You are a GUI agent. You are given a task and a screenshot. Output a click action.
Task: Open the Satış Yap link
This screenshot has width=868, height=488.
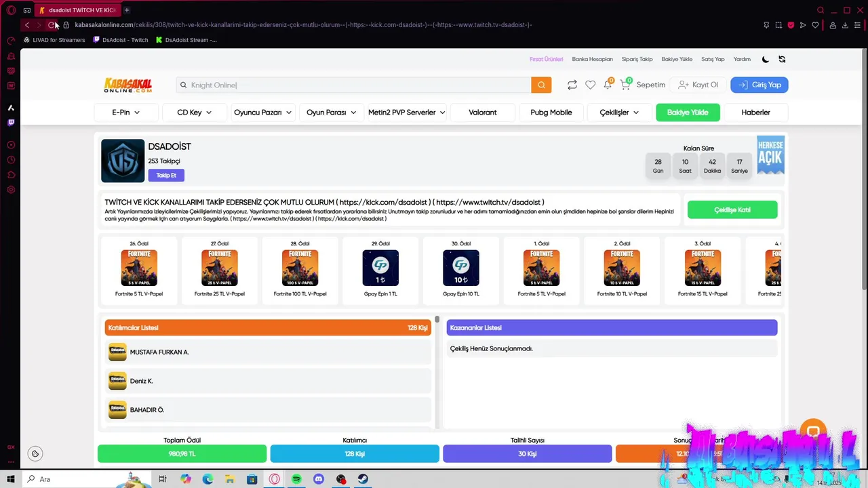click(713, 59)
